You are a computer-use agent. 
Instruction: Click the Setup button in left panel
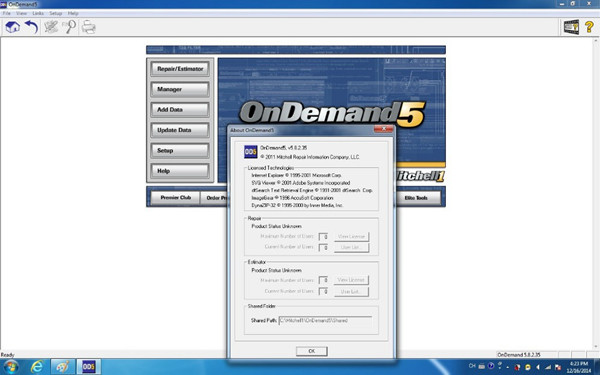pos(180,150)
